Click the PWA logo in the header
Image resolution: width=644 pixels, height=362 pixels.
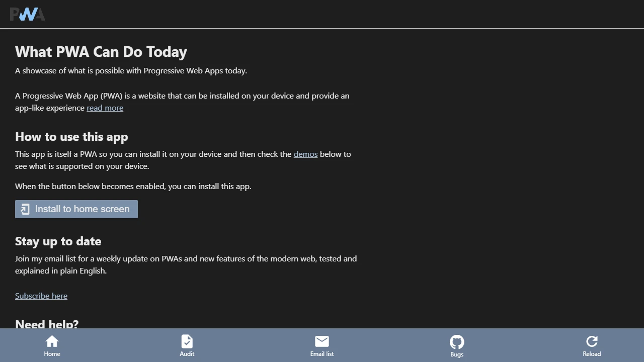[27, 14]
